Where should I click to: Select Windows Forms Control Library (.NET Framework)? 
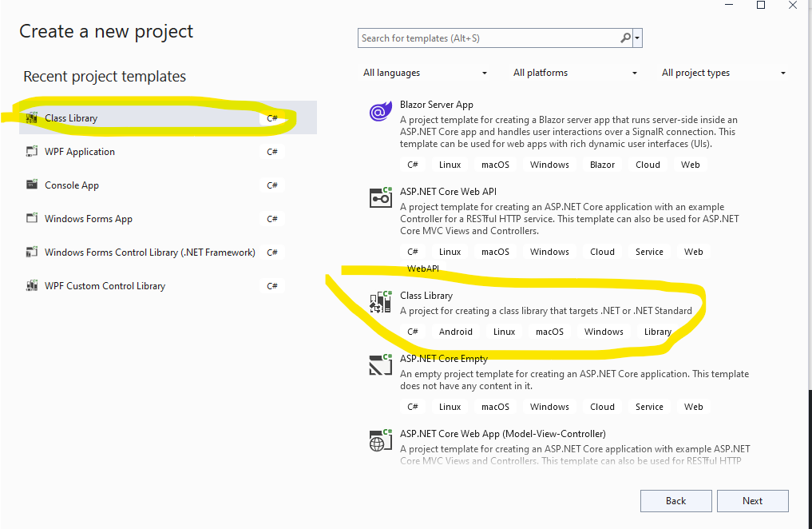tap(168, 253)
